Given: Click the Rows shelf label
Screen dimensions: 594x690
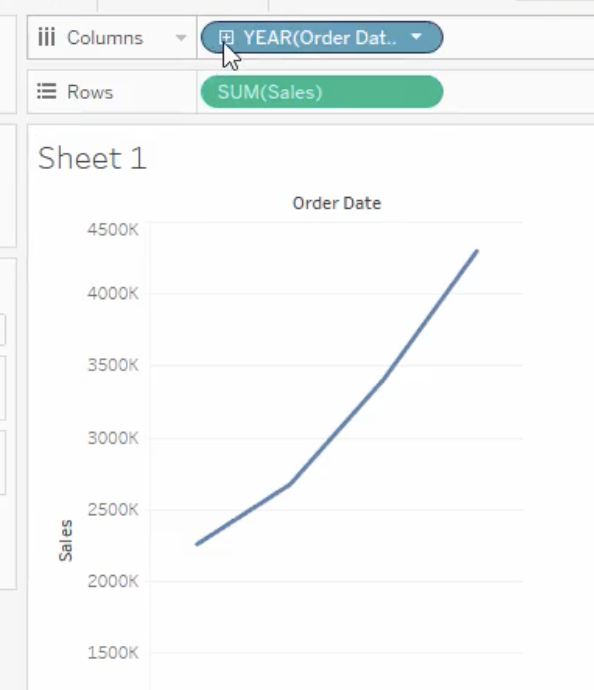Looking at the screenshot, I should point(90,92).
